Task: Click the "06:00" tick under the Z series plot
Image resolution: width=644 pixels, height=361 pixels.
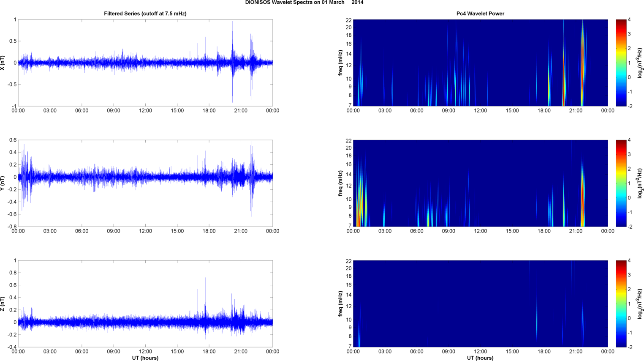Action: [82, 352]
